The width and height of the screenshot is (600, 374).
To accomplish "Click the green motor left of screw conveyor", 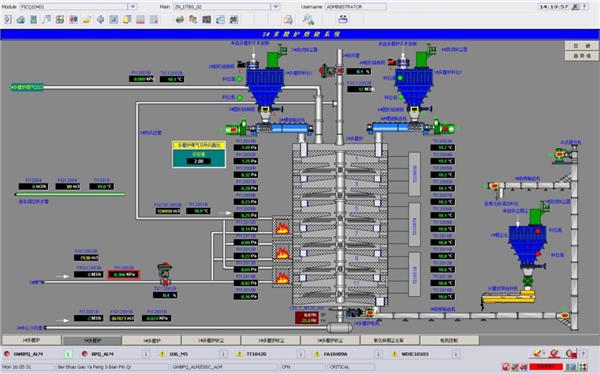I will coord(235,129).
